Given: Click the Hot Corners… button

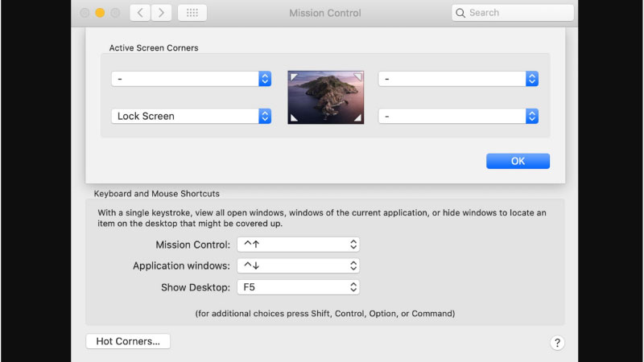Looking at the screenshot, I should (128, 341).
